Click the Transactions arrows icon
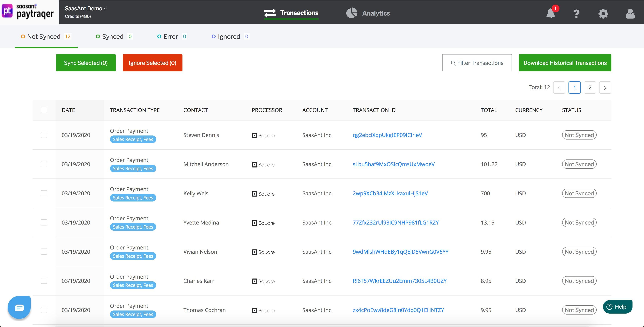Viewport: 644px width, 327px height. (x=270, y=13)
